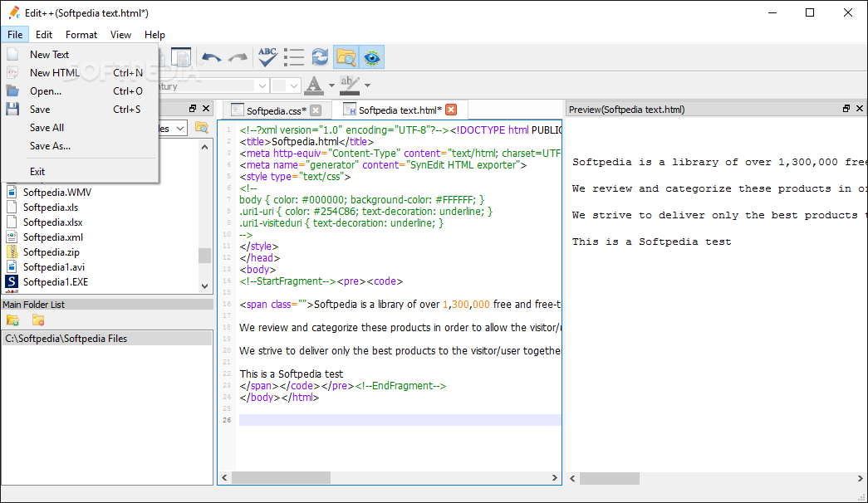Click the file list vertical scrollbar thumb
Image resolution: width=868 pixels, height=503 pixels.
click(x=205, y=255)
